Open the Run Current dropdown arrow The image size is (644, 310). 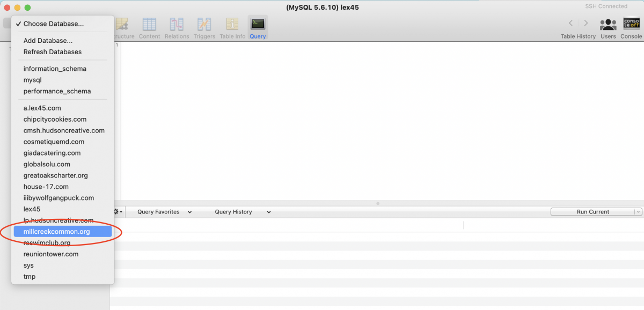point(638,212)
